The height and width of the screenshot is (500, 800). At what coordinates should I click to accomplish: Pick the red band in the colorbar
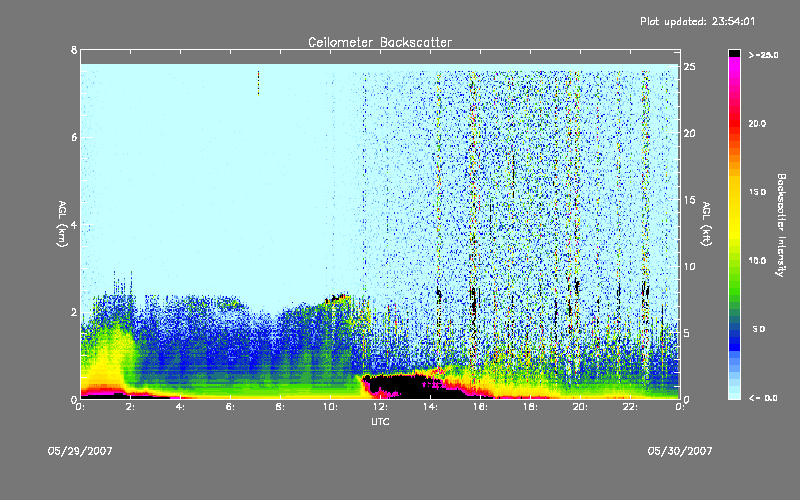click(x=734, y=125)
